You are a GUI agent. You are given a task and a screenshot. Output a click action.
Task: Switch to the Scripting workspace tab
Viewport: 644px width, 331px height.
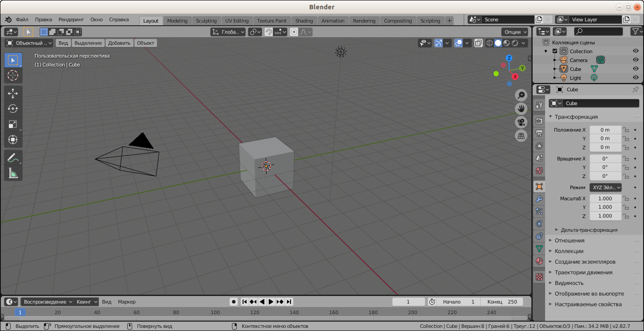point(430,21)
